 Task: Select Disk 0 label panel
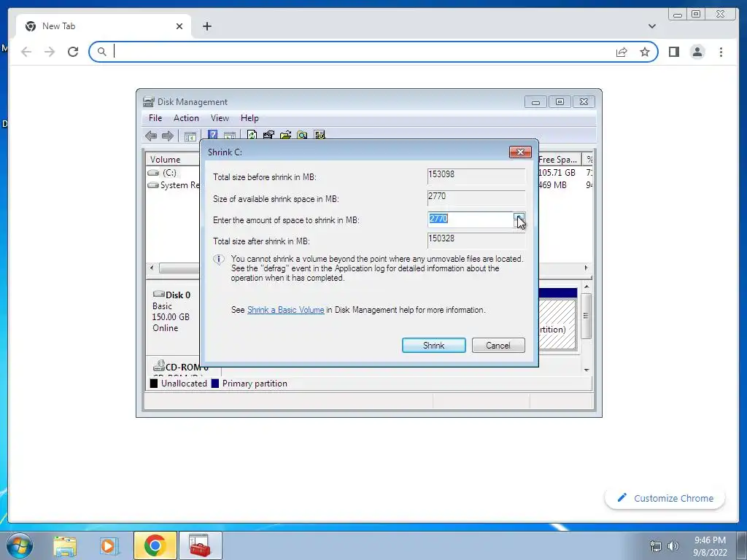coord(172,316)
